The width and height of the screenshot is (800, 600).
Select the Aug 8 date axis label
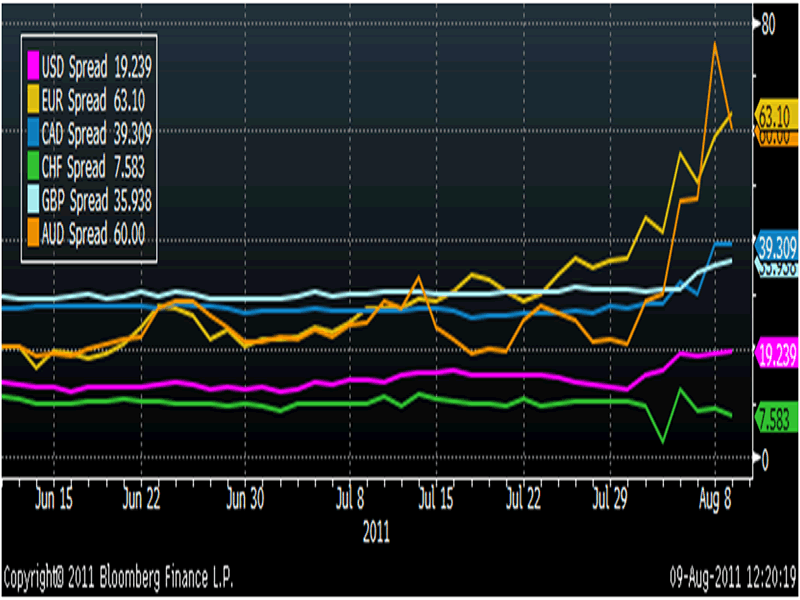tap(716, 496)
